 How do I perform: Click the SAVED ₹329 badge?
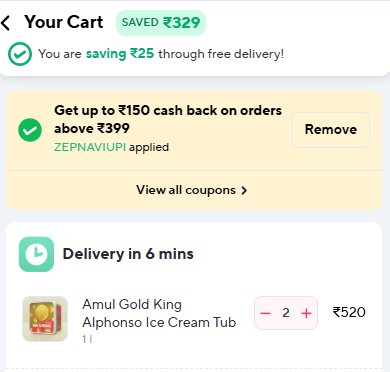click(161, 23)
